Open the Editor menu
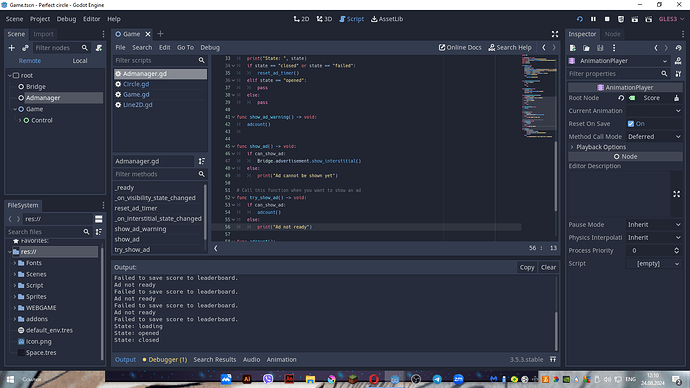 tap(92, 19)
